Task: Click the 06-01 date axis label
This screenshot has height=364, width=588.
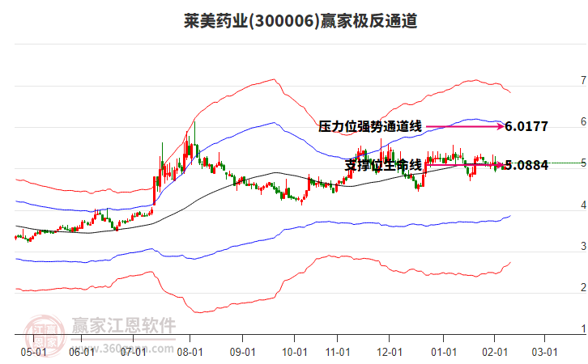Action: coord(82,352)
